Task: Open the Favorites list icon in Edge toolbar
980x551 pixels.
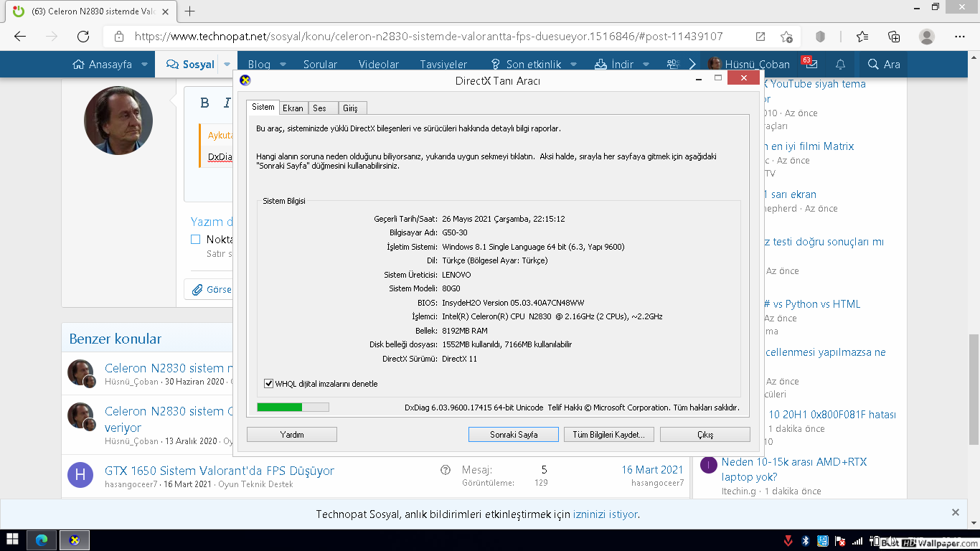Action: coord(862,37)
